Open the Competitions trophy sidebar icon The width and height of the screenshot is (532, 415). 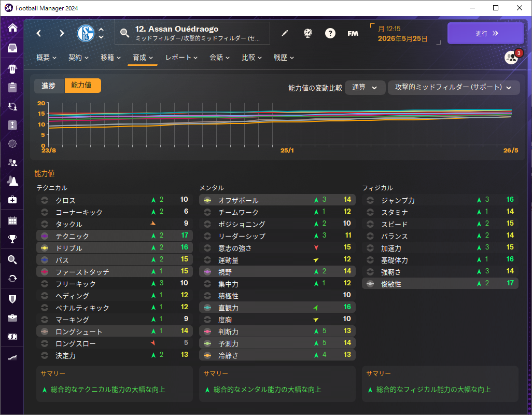(12, 239)
